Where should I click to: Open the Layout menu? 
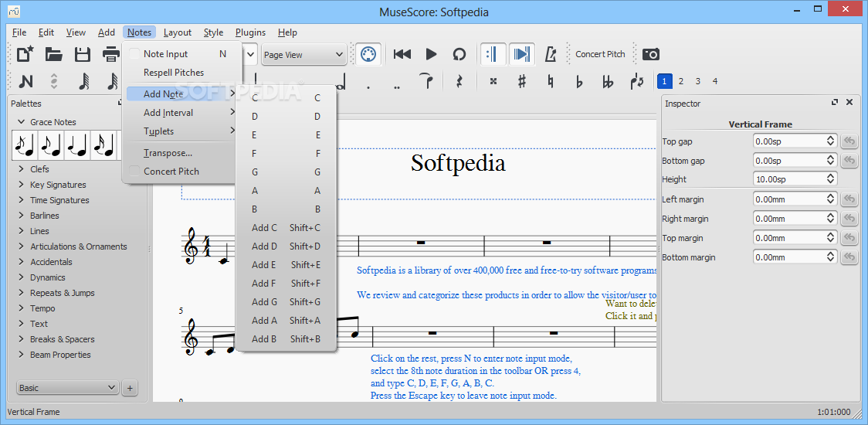(x=178, y=32)
